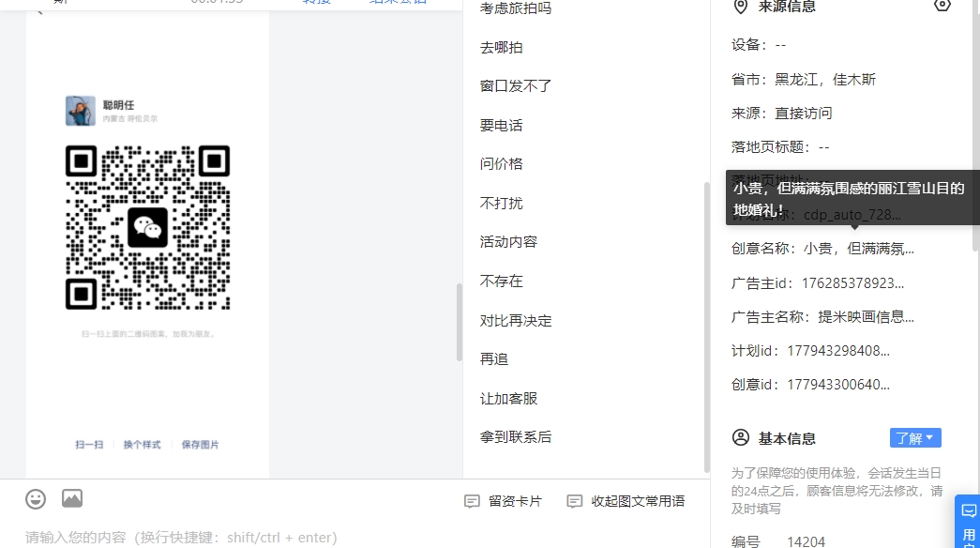The height and width of the screenshot is (548, 980).
Task: Select the quick phrase 去哪拍
Action: [x=501, y=48]
